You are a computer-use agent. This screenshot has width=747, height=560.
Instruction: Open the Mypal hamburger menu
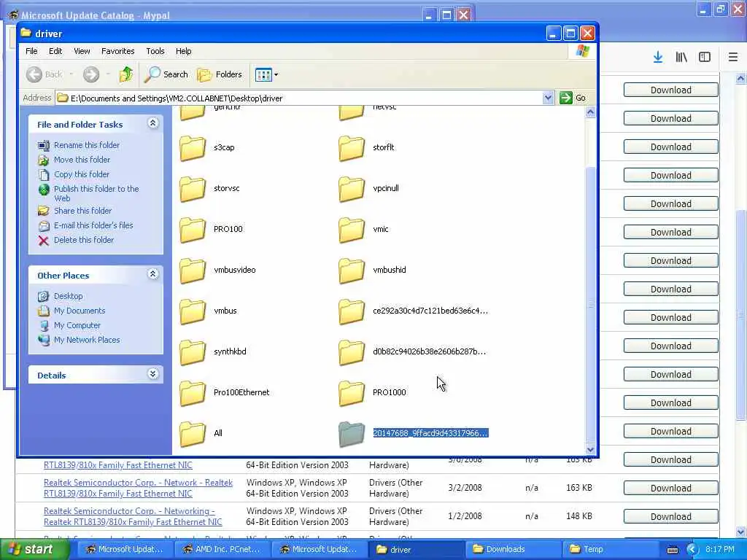pos(733,57)
